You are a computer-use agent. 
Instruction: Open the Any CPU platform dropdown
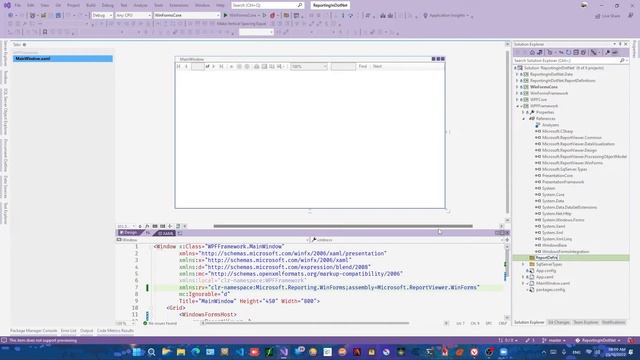coord(133,15)
